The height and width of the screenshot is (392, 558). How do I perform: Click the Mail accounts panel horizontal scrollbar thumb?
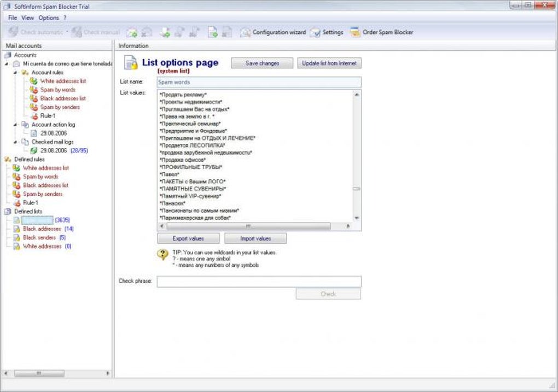(x=39, y=373)
